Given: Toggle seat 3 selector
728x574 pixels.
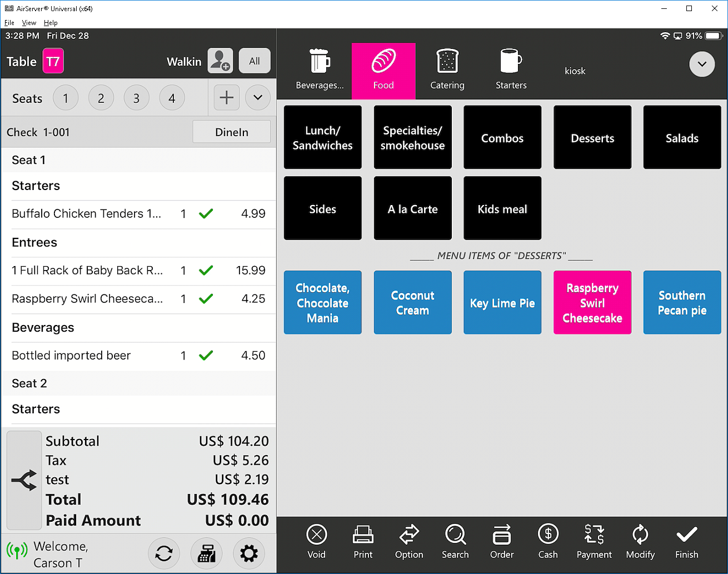Looking at the screenshot, I should tap(136, 98).
